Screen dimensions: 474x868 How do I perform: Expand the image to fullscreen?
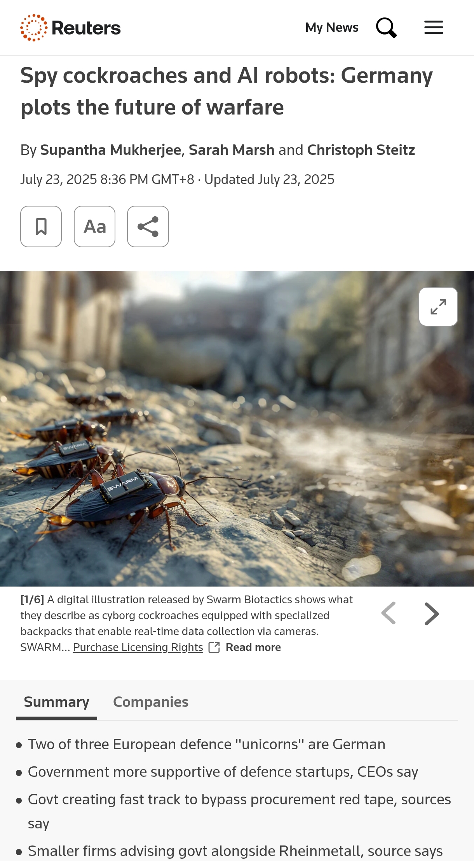point(438,307)
